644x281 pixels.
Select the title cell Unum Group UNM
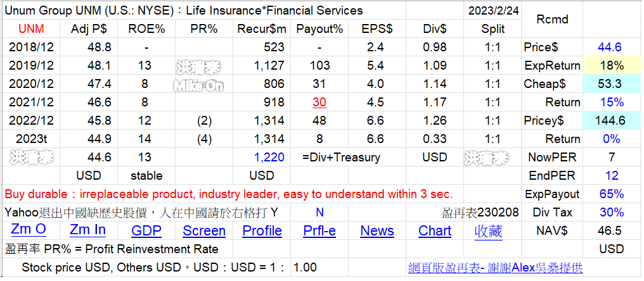click(x=184, y=11)
